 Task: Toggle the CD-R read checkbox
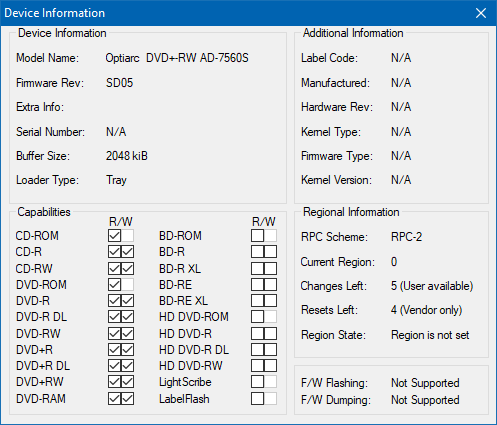tap(114, 252)
